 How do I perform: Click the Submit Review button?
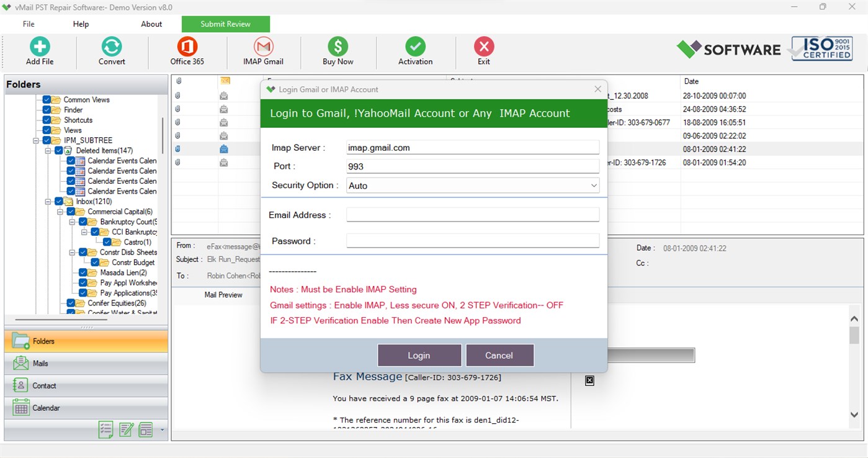tap(225, 24)
